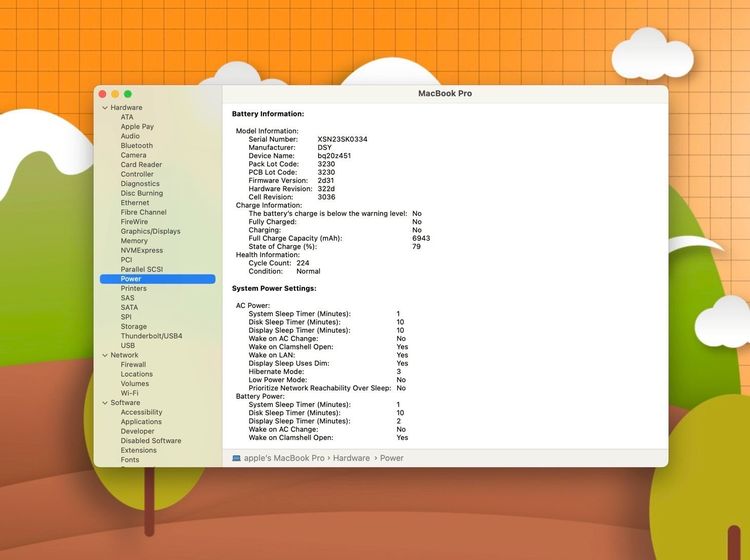750x560 pixels.
Task: Click the laptop icon in the path bar
Action: pos(236,458)
